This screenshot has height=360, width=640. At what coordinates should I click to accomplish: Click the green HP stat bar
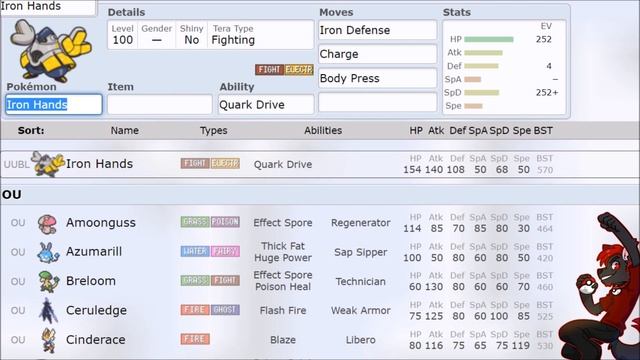point(489,40)
